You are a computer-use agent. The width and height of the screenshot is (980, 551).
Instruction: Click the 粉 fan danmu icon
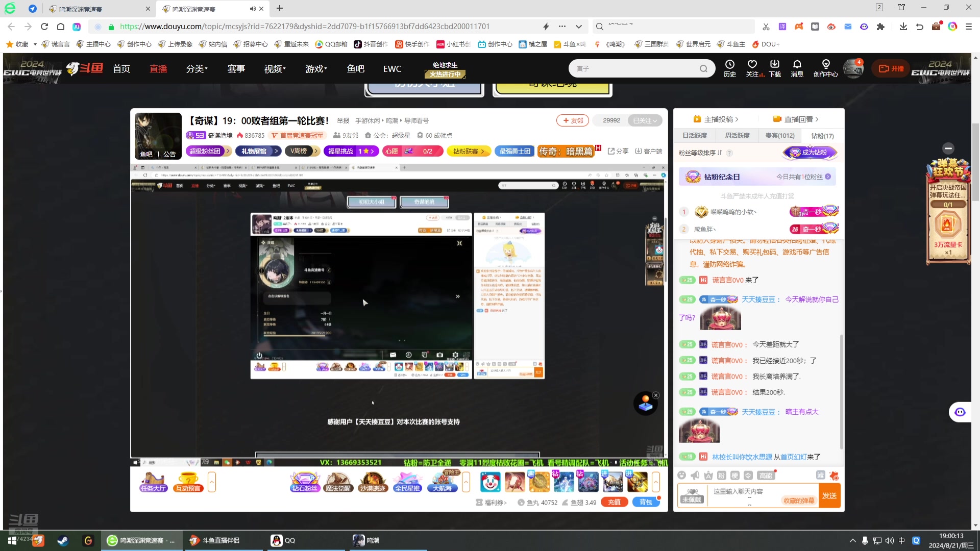pyautogui.click(x=721, y=475)
